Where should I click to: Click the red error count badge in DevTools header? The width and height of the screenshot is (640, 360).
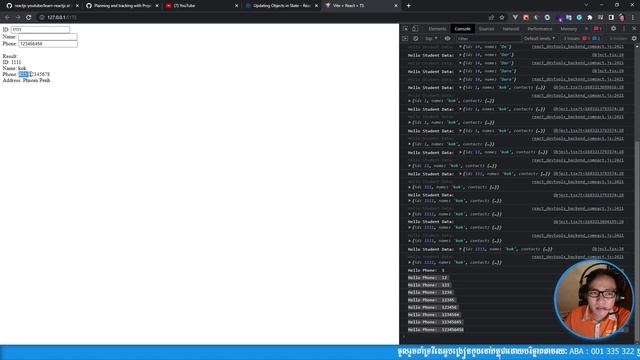click(x=597, y=29)
